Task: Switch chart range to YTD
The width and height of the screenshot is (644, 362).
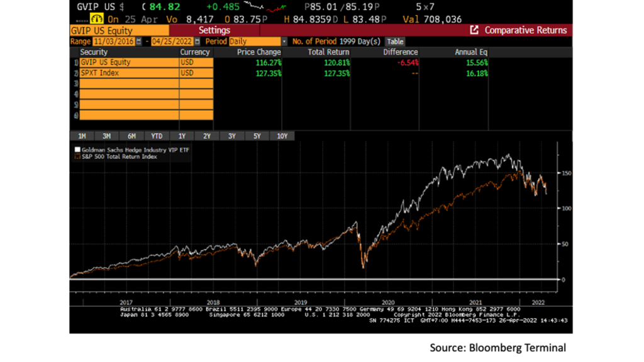Action: pos(157,136)
